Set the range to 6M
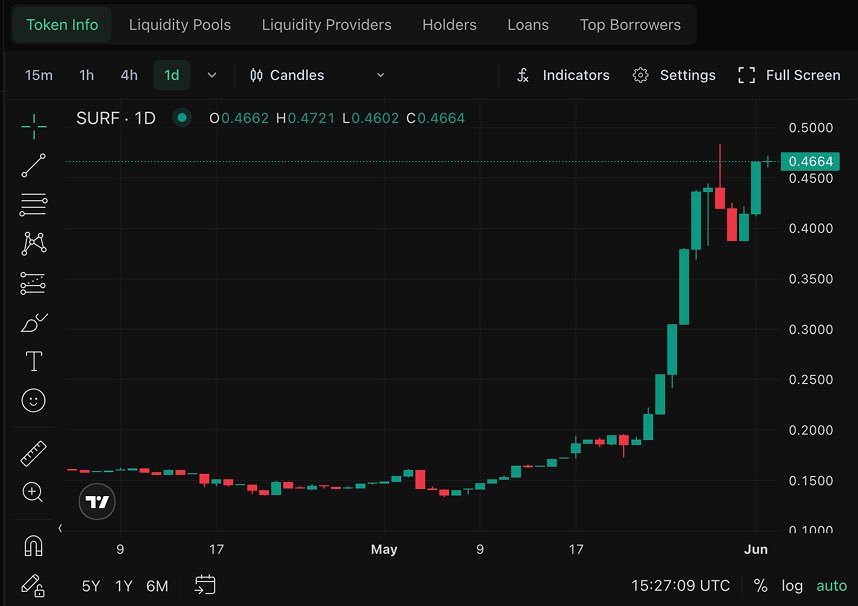 point(157,586)
